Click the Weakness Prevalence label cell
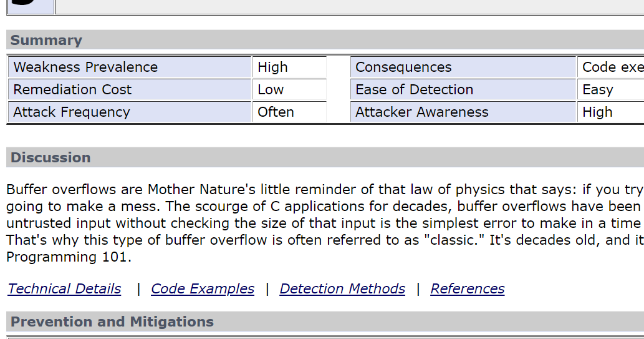Image resolution: width=644 pixels, height=339 pixels. pos(130,67)
